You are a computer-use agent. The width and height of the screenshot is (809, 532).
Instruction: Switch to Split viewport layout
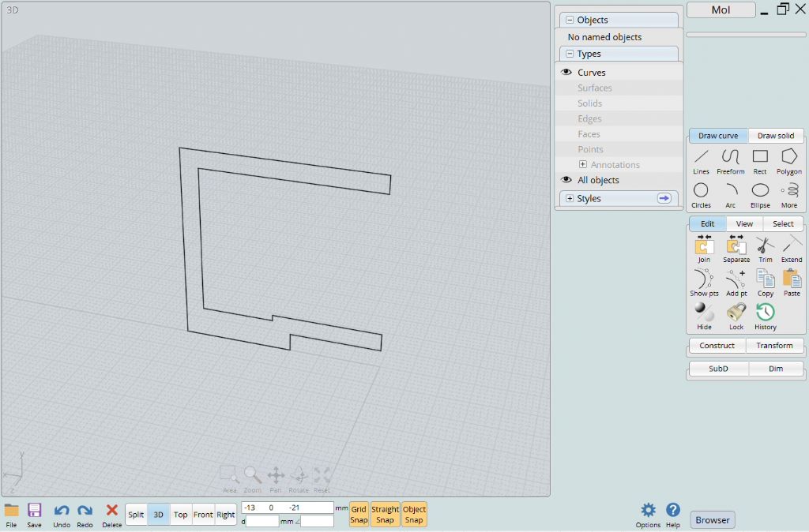(136, 515)
